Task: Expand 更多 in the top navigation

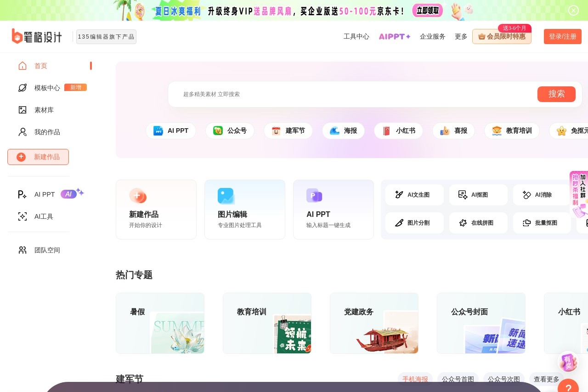Action: pos(461,36)
